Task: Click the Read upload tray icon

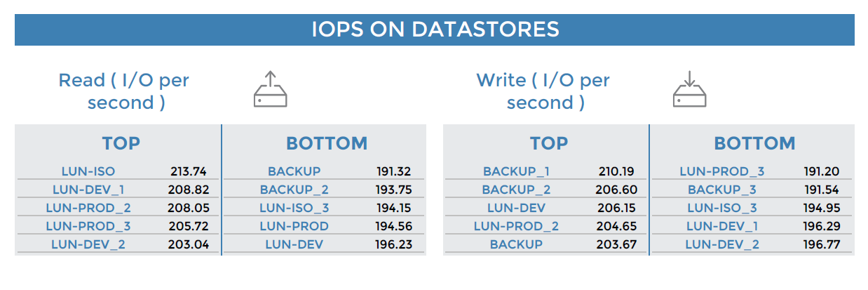Action: (271, 89)
